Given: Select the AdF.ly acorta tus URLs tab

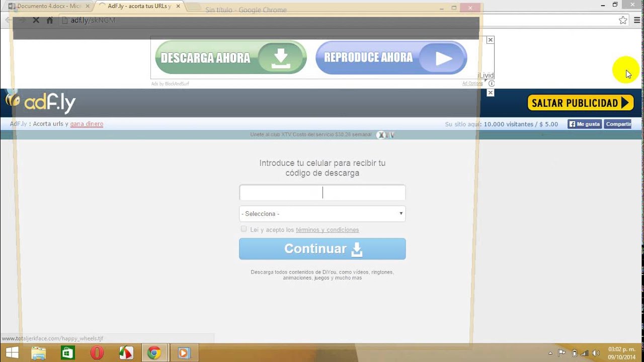Looking at the screenshot, I should click(x=139, y=6).
